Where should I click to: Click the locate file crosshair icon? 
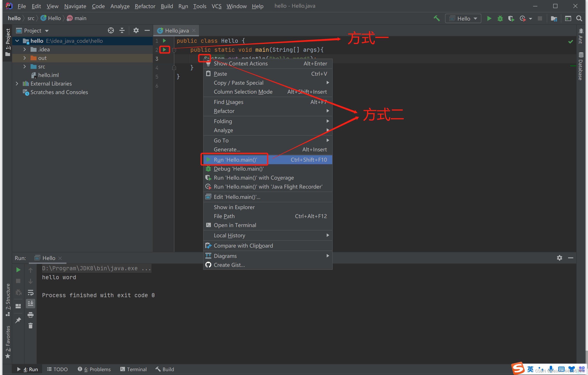point(111,31)
